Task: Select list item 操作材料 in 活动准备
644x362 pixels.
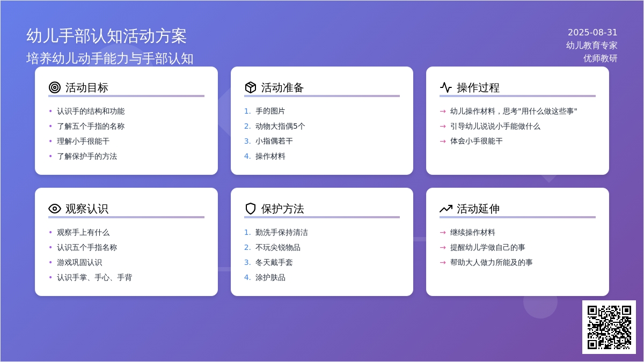Action: (270, 156)
